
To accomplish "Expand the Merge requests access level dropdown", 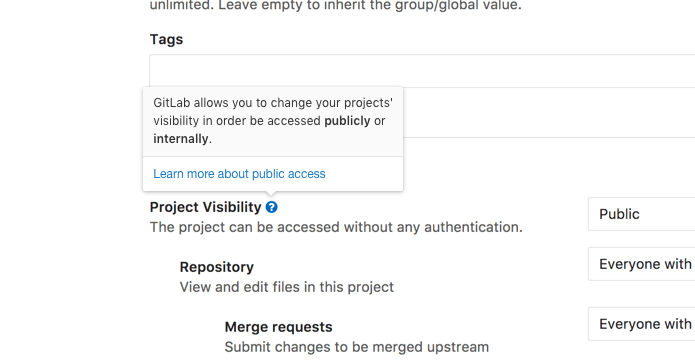I will pyautogui.click(x=641, y=324).
